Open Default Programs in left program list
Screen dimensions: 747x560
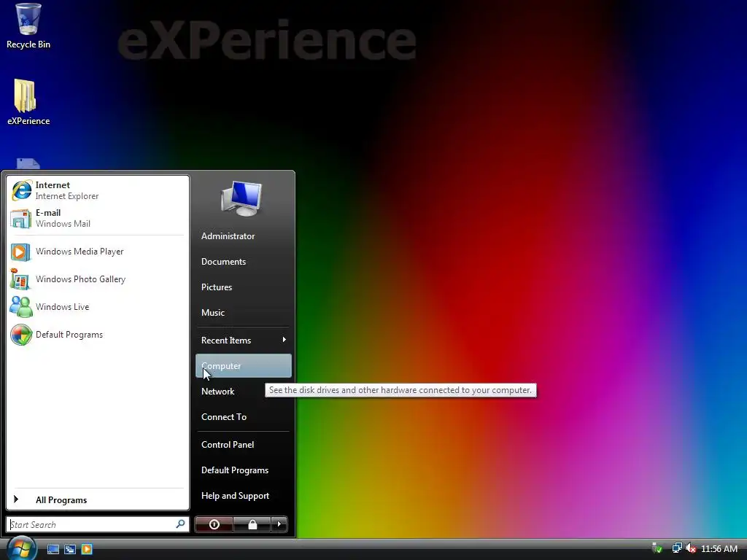(x=97, y=334)
